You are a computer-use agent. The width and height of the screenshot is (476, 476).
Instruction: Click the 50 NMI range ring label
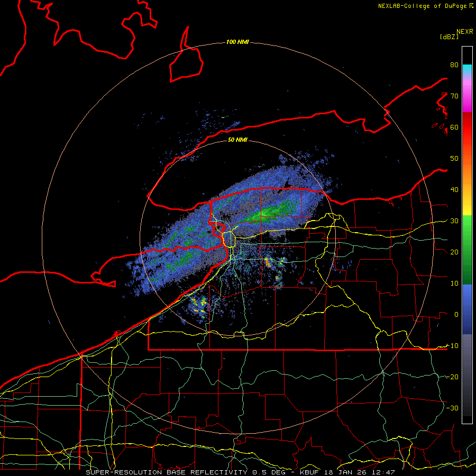click(x=237, y=140)
